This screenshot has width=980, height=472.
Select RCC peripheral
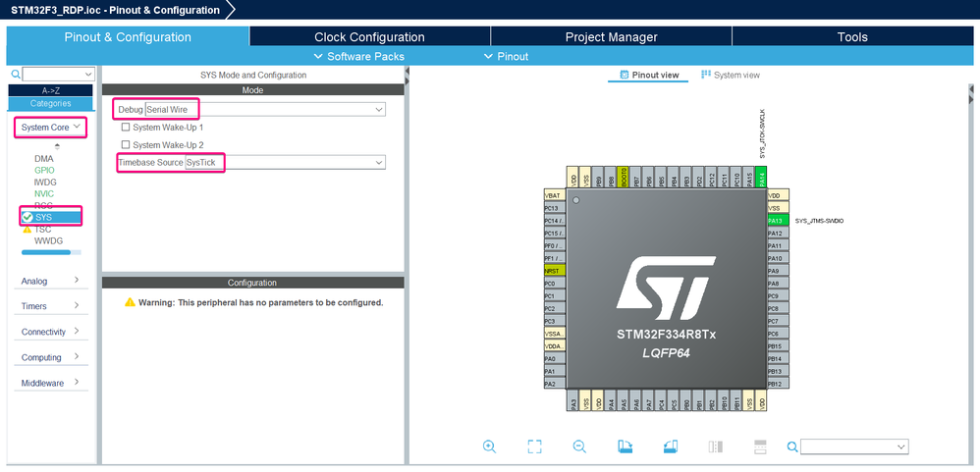pos(43,205)
